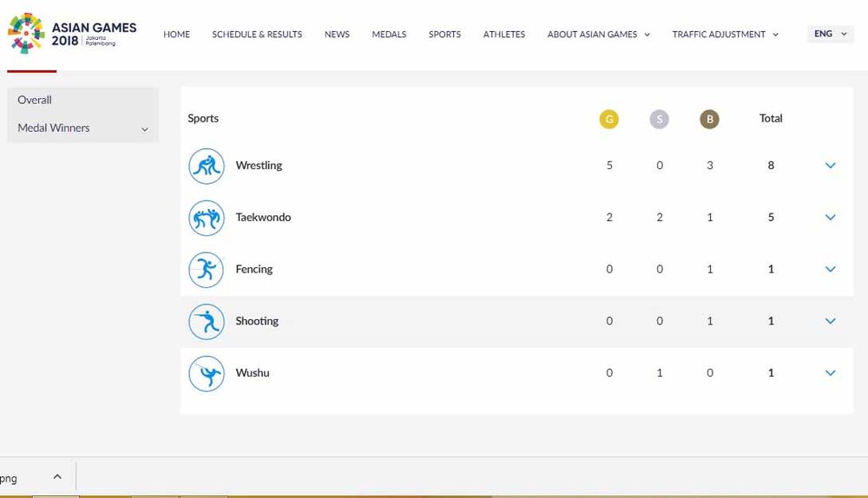Click the bronze medal B icon
This screenshot has width=868, height=498.
point(709,120)
